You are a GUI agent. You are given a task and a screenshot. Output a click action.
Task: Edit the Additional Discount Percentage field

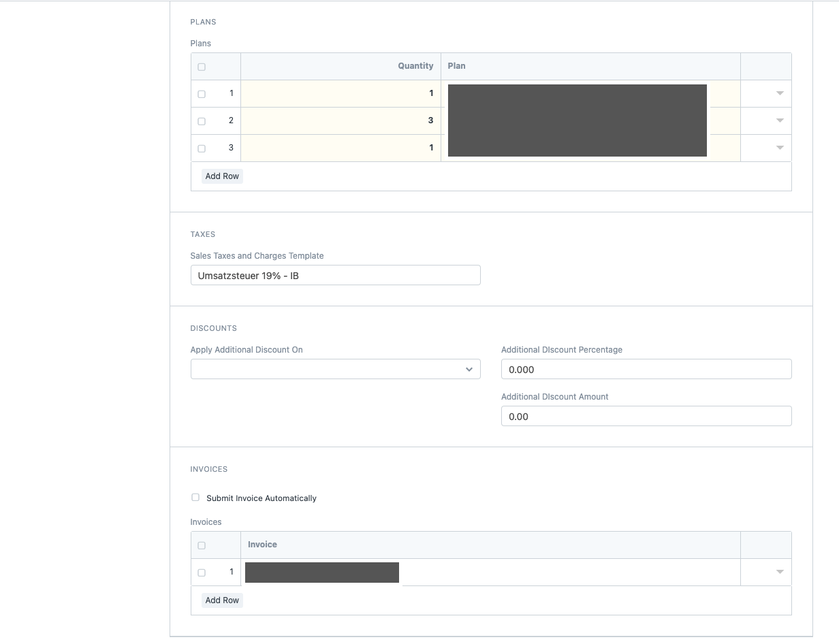click(646, 369)
